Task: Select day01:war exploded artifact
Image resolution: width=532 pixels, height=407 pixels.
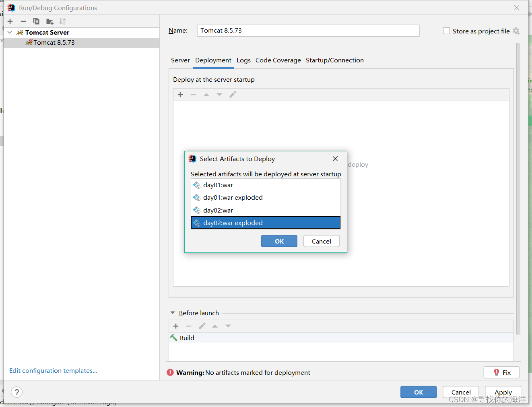Action: pos(266,198)
